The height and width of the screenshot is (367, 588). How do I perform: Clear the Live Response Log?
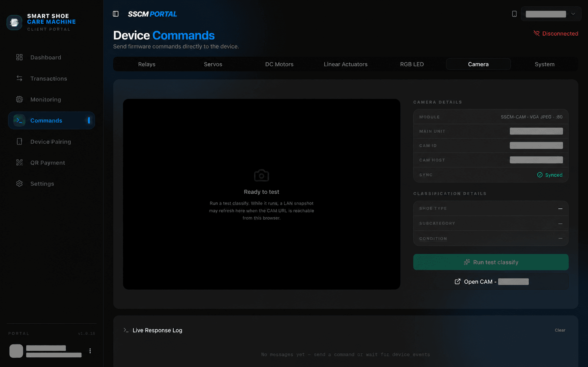[x=560, y=330]
